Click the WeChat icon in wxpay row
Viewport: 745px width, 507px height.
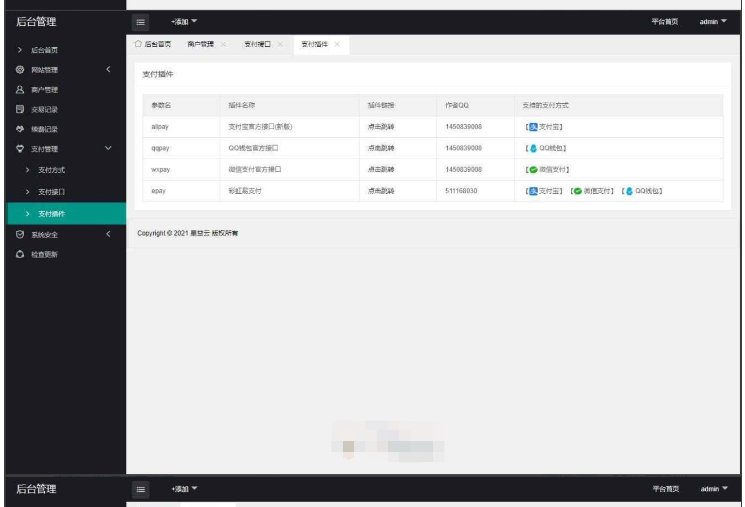pyautogui.click(x=533, y=170)
